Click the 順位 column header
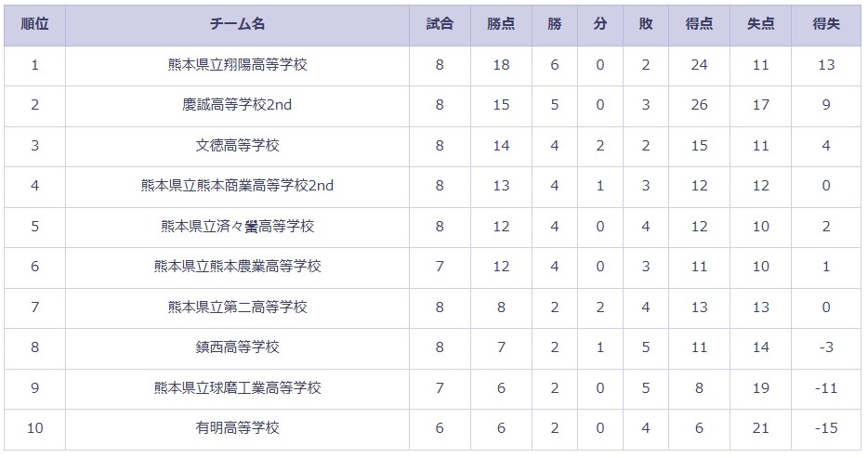 click(x=35, y=24)
